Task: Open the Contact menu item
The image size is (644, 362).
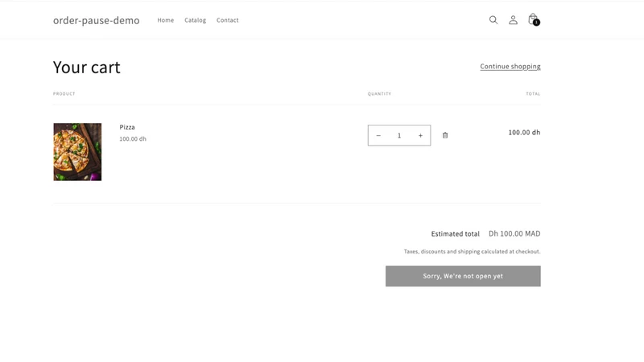Action: [x=228, y=20]
